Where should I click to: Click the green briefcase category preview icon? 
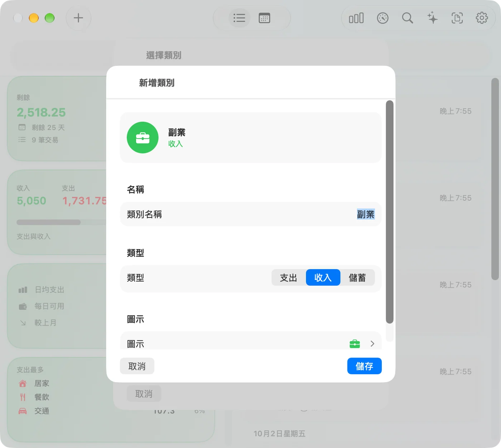142,137
